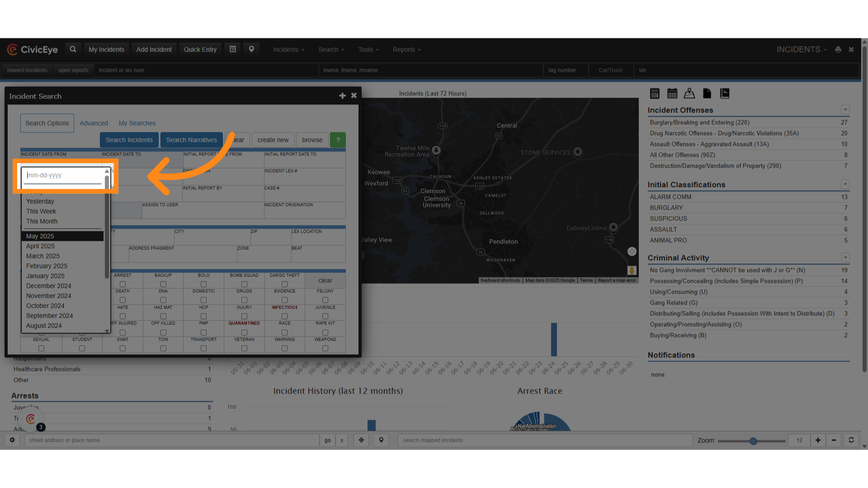
Task: Click the mm-dd-yyyy date input field
Action: pos(62,175)
